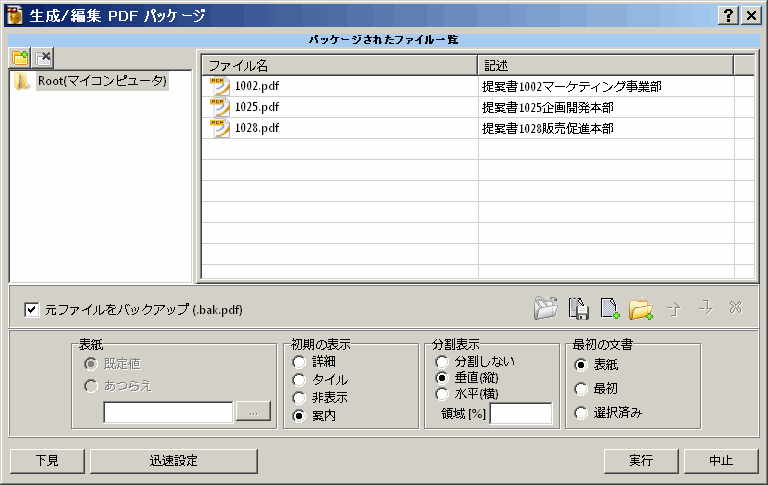Image resolution: width=768 pixels, height=485 pixels.
Task: Select file name 1002.pdf in list
Action: point(257,86)
